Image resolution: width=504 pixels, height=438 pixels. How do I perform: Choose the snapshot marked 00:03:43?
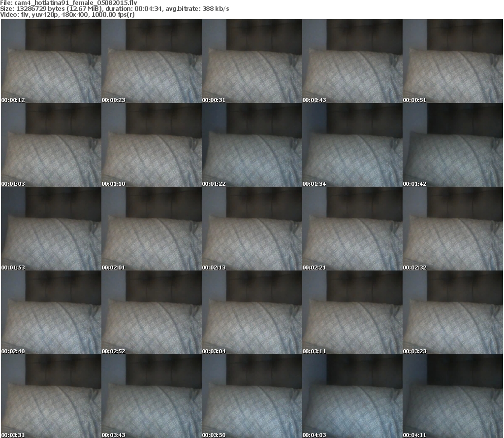(152, 396)
